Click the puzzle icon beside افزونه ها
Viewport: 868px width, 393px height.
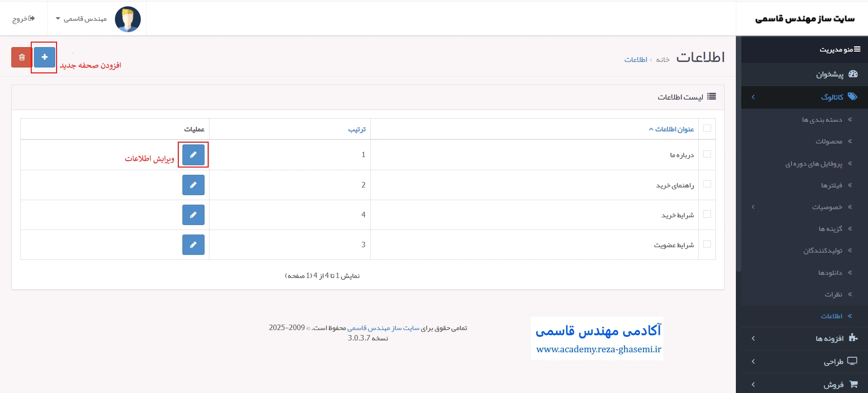point(853,337)
